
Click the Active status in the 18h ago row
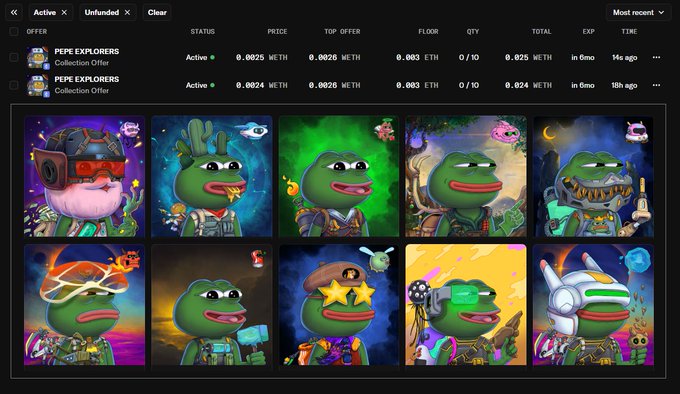tap(200, 85)
